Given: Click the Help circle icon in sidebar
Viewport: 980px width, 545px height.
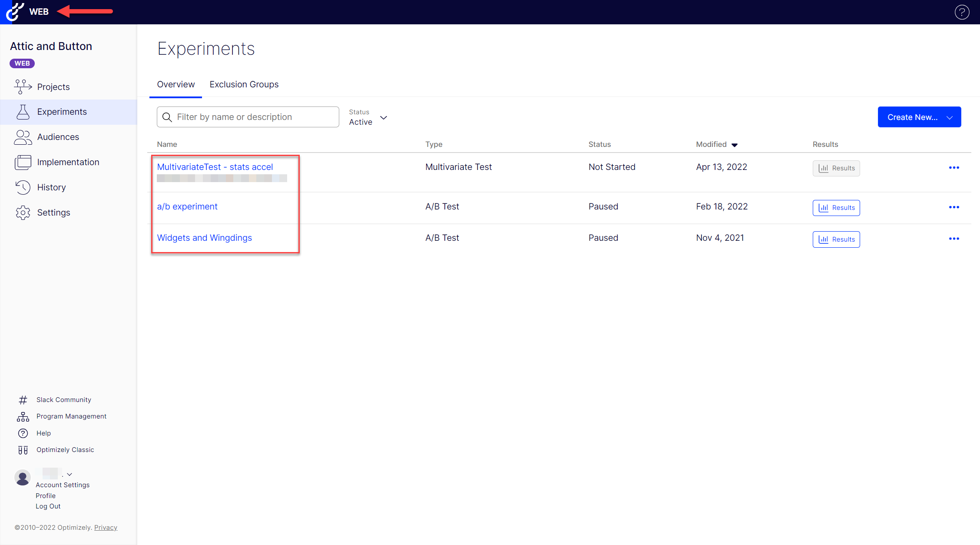Looking at the screenshot, I should click(x=23, y=433).
